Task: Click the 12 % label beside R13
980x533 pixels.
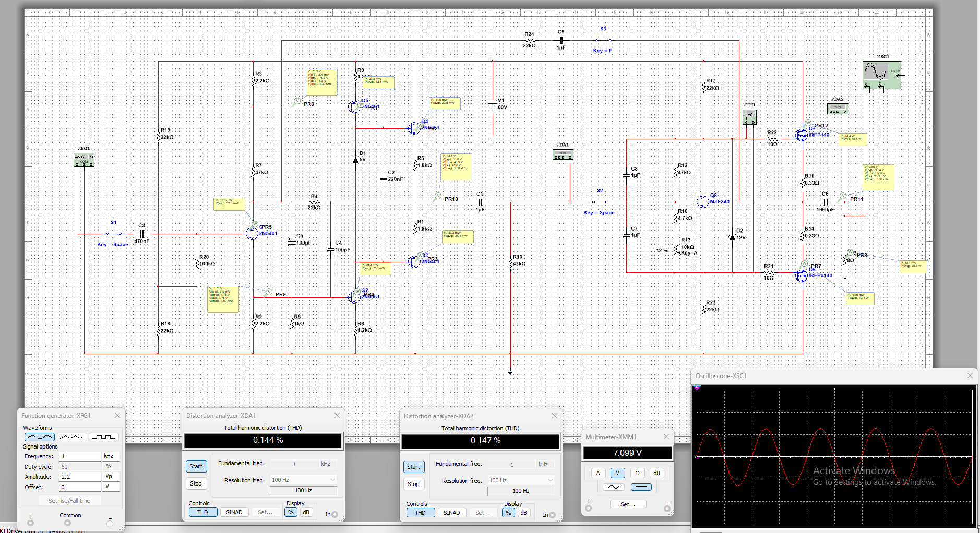Action: tap(662, 250)
